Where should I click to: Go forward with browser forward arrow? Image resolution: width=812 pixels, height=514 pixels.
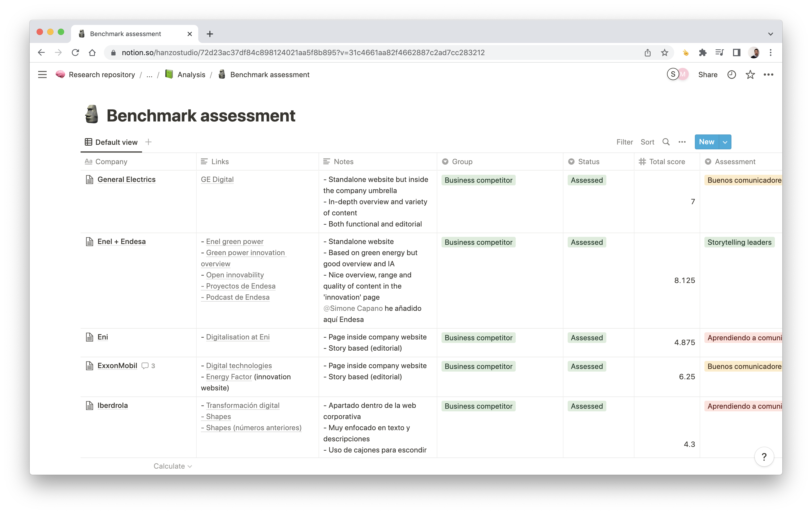pos(58,53)
